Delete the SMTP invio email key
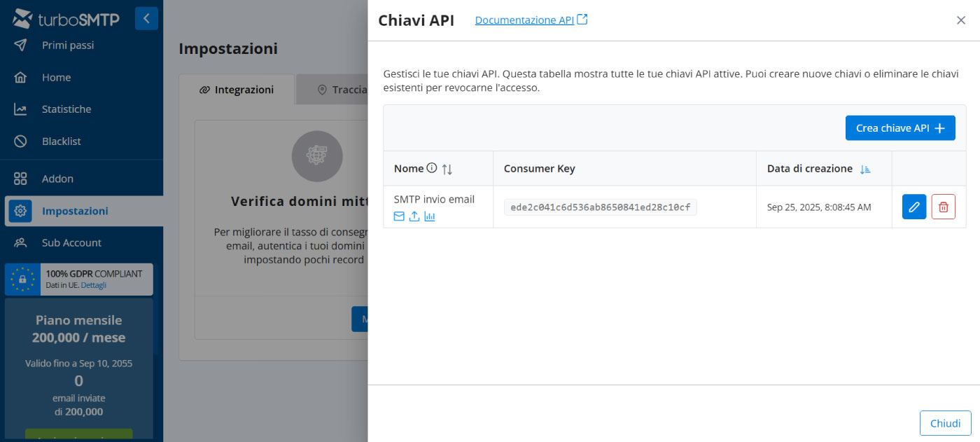 pos(943,207)
